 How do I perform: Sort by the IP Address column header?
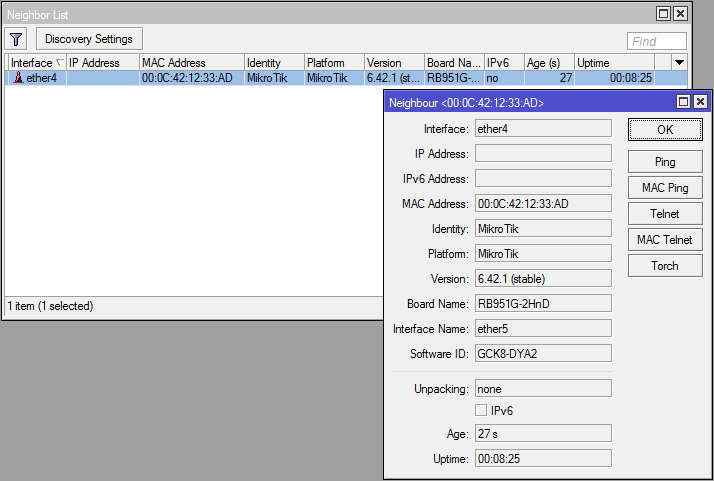click(x=103, y=62)
